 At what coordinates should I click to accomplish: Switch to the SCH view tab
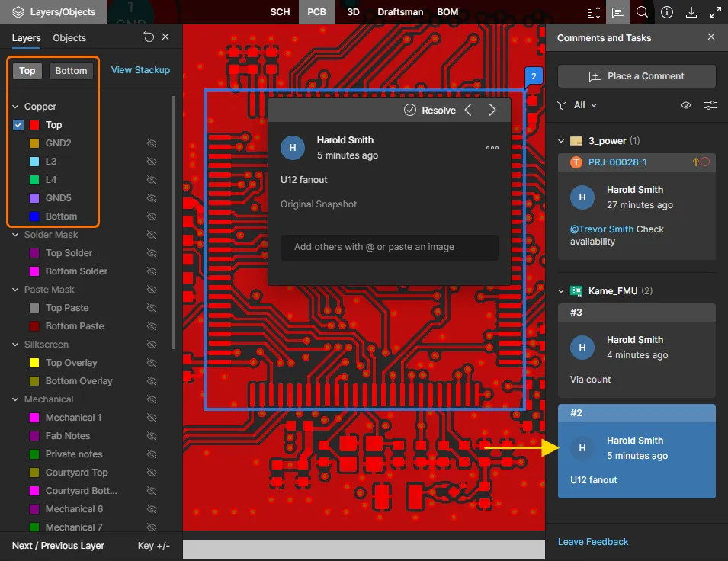(x=280, y=12)
